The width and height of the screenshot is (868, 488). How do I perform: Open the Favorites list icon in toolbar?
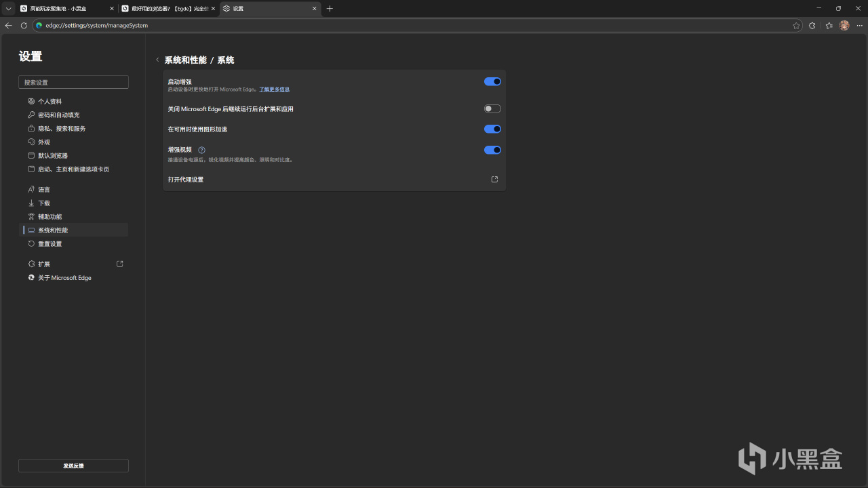pyautogui.click(x=829, y=26)
